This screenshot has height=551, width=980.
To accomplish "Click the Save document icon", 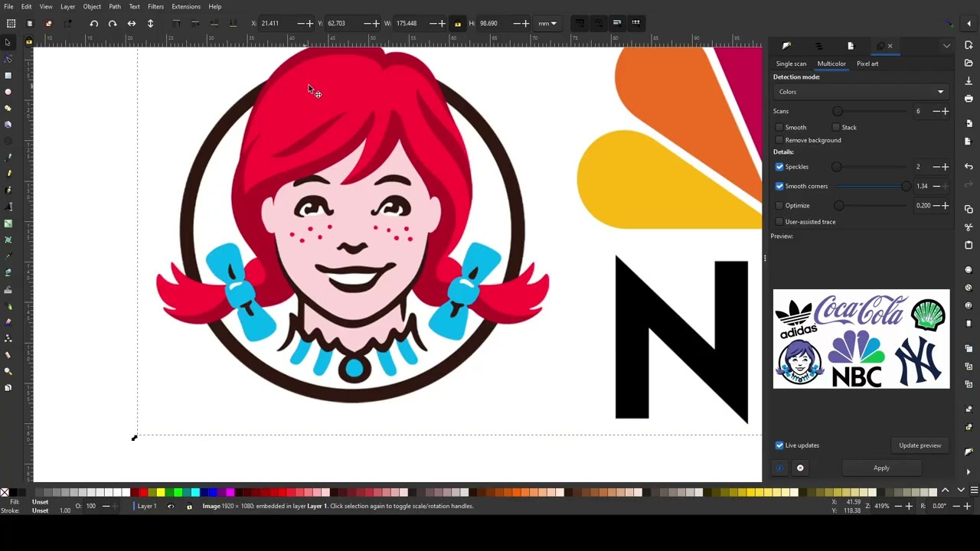I will [969, 80].
